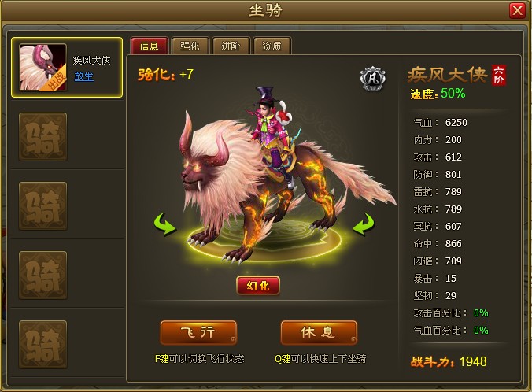Open the 强化 tab
The width and height of the screenshot is (532, 392).
[x=190, y=46]
